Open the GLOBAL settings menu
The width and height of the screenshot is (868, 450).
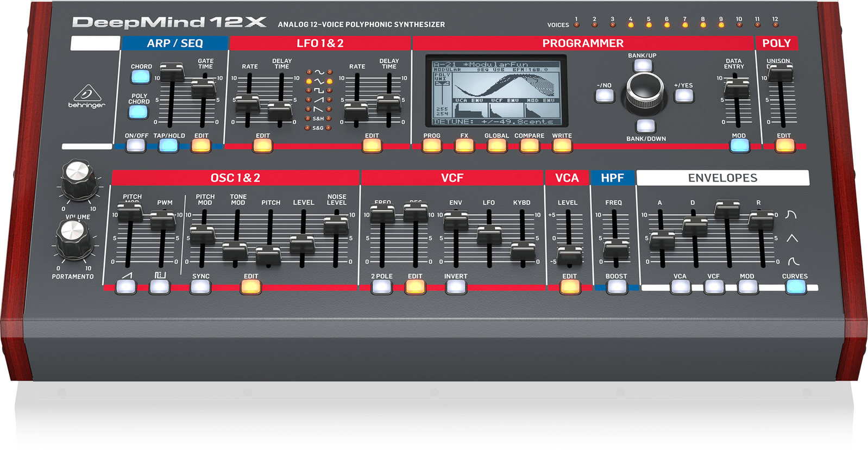click(x=496, y=146)
